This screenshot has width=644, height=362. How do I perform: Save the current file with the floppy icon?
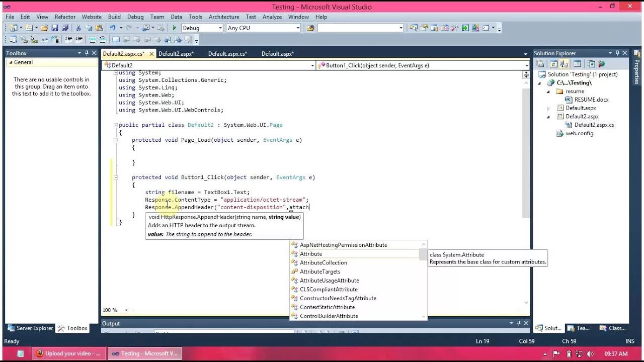pos(54,28)
